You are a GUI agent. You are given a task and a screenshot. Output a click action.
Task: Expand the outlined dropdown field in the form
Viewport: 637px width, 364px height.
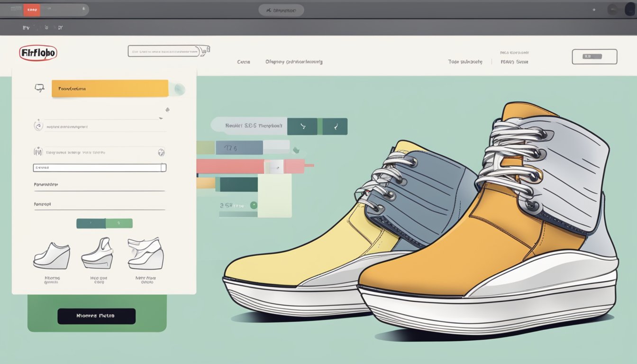(100, 168)
